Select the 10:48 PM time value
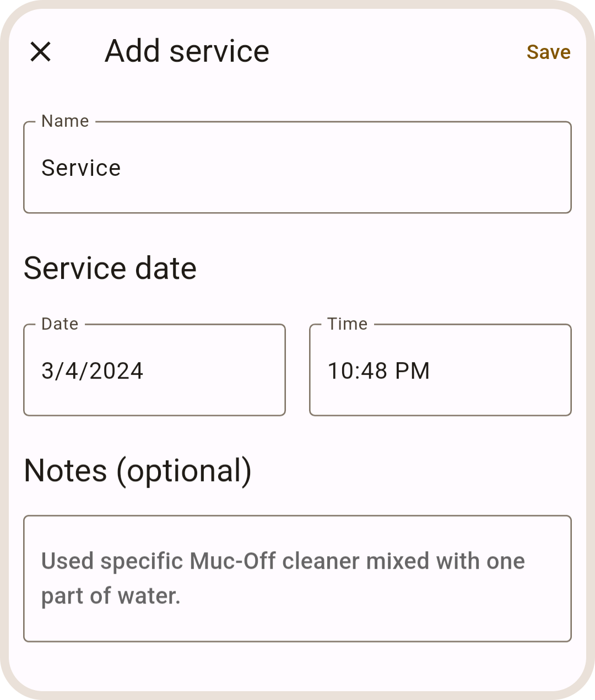The image size is (595, 700). 378,371
